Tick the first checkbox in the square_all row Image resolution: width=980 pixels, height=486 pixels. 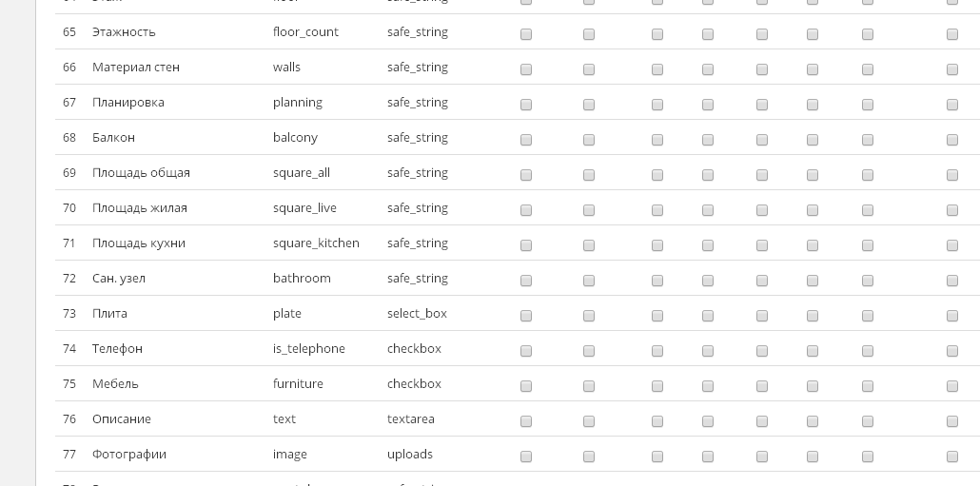pyautogui.click(x=525, y=175)
